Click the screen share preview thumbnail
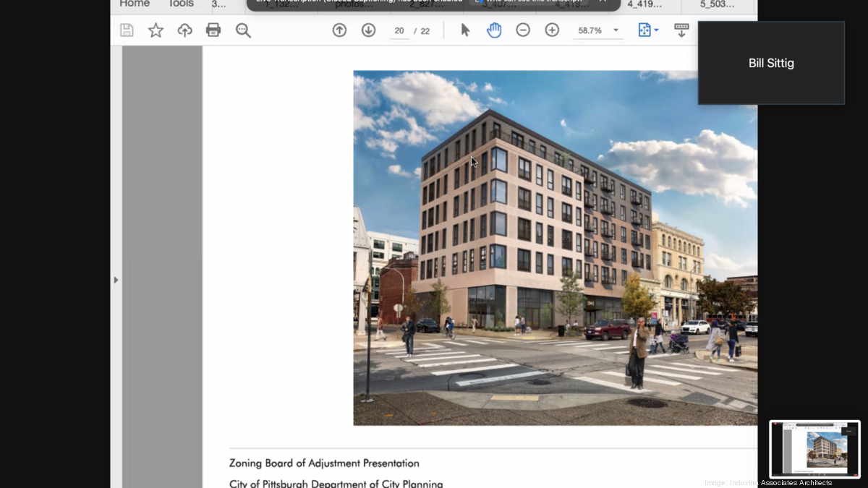This screenshot has width=868, height=488. click(814, 448)
